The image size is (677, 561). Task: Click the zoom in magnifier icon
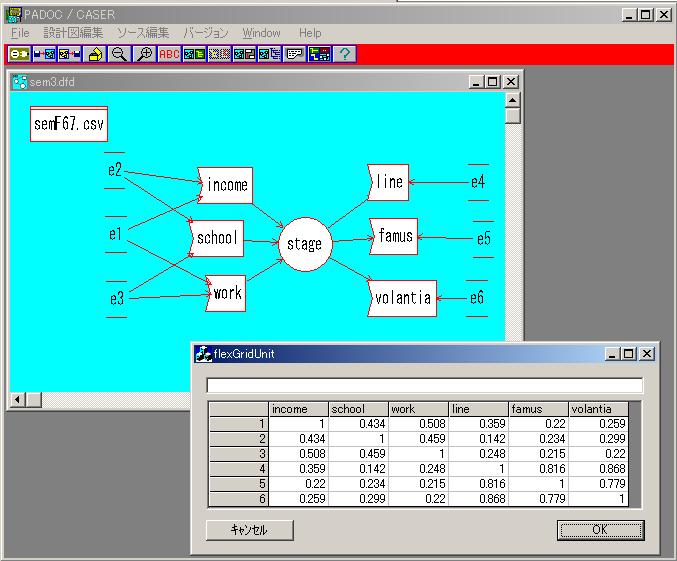point(145,54)
